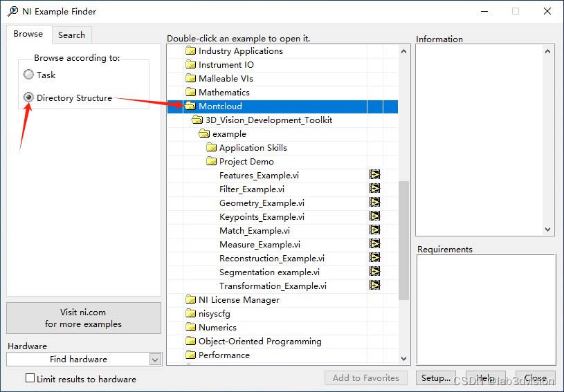Click the Instrument IO folder icon
This screenshot has width=564, height=392.
pyautogui.click(x=190, y=65)
